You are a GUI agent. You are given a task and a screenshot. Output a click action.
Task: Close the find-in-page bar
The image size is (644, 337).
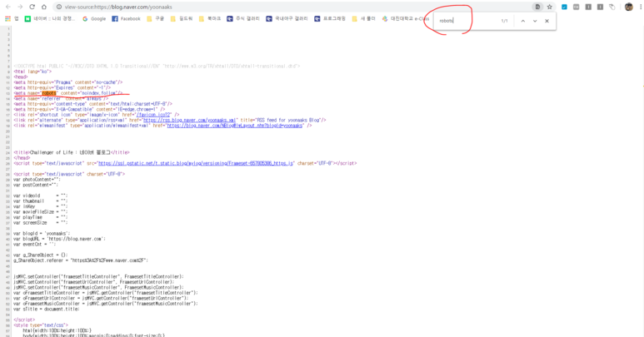point(547,21)
